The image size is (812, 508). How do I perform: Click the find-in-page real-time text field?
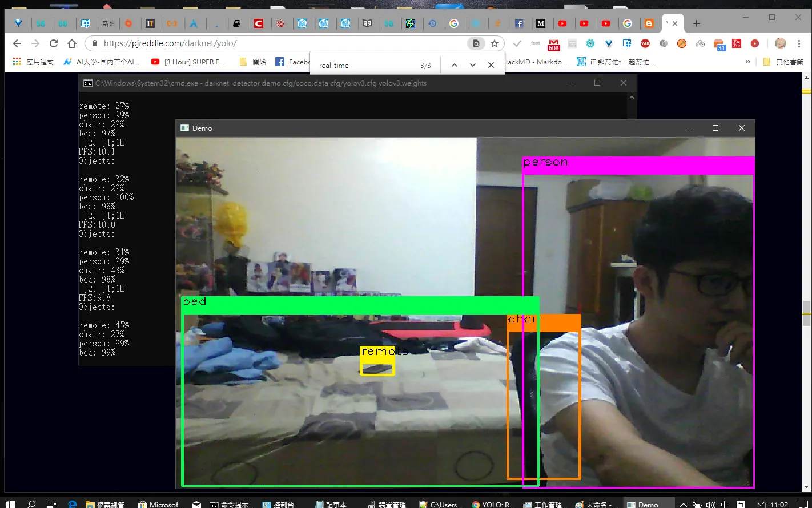click(x=365, y=65)
